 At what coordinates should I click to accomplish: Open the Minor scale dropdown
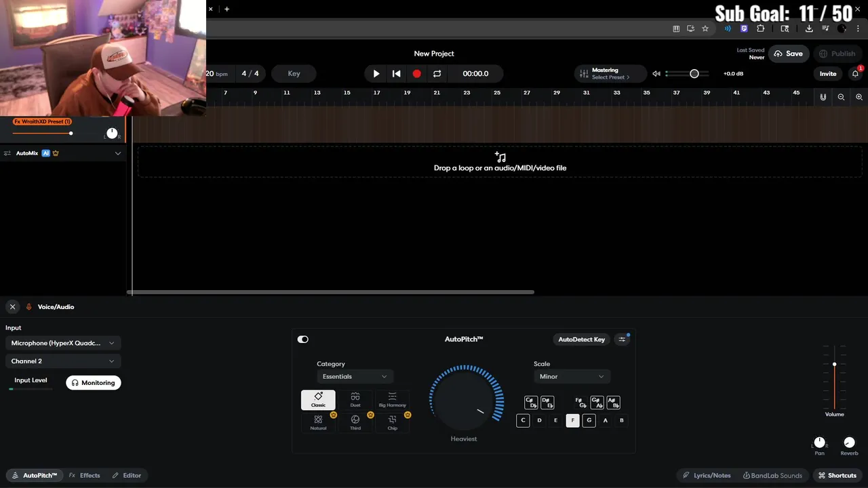572,376
